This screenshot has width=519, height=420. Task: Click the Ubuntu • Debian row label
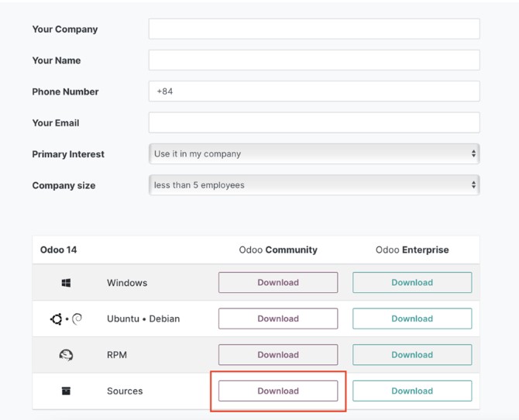143,319
